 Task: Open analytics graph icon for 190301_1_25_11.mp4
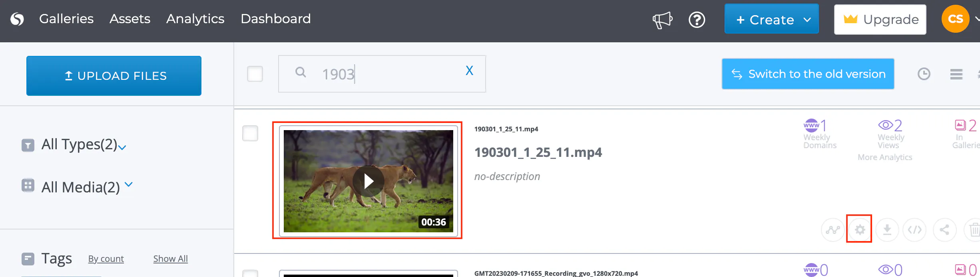[833, 230]
